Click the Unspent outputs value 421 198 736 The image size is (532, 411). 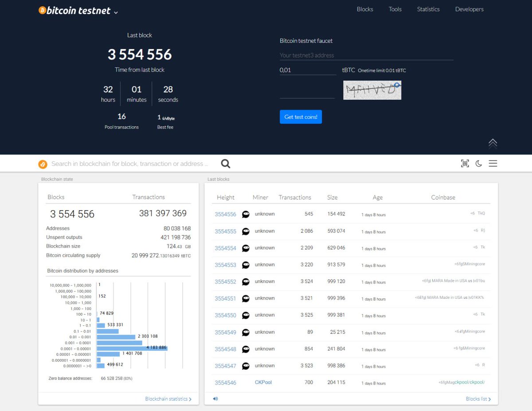176,237
